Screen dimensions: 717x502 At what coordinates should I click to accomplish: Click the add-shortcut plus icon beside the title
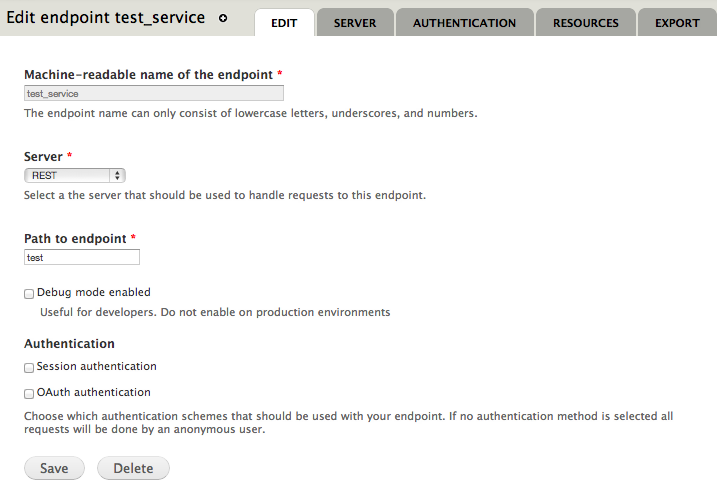coord(223,18)
